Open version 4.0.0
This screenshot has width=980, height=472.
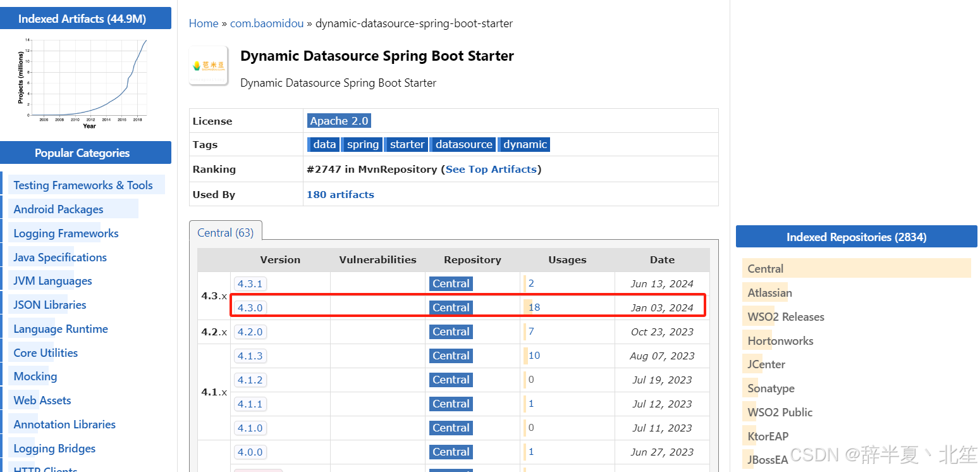pyautogui.click(x=250, y=452)
